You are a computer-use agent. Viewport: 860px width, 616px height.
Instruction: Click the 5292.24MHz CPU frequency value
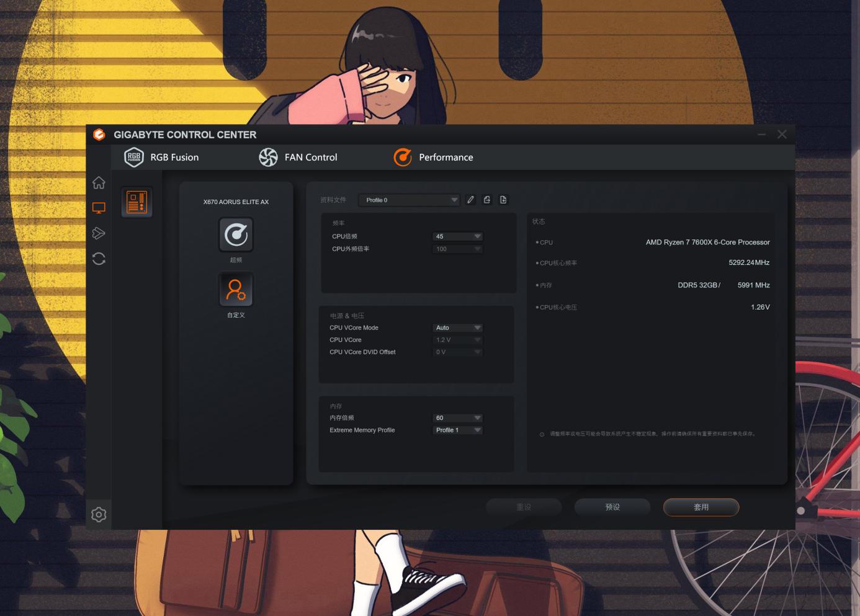coord(749,262)
